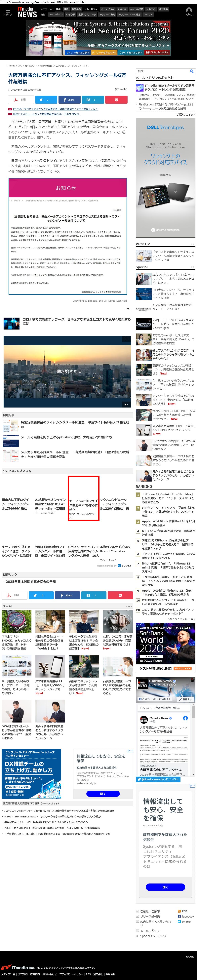Open GitLab セキュリティ演習 recommended article
The width and height of the screenshot is (197, 980).
click(83, 552)
